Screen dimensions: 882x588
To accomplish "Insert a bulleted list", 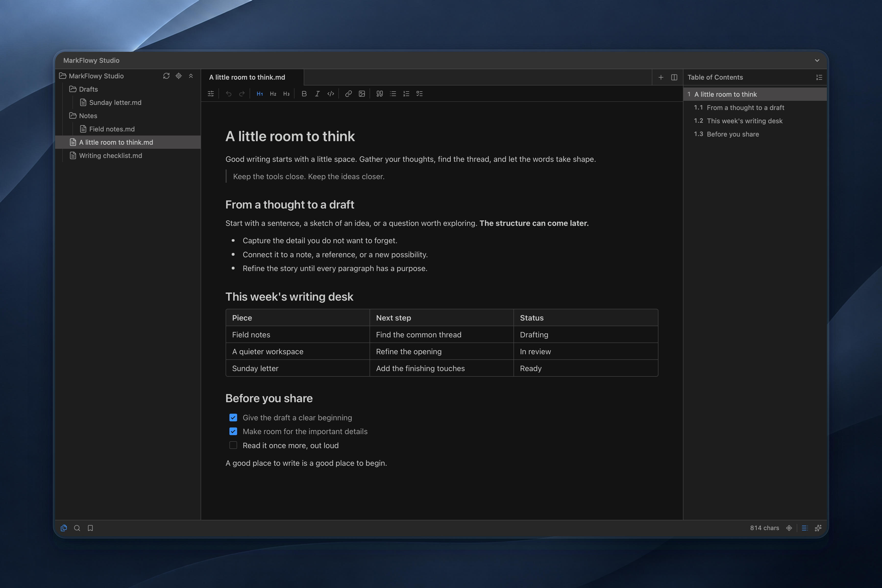I will point(393,94).
